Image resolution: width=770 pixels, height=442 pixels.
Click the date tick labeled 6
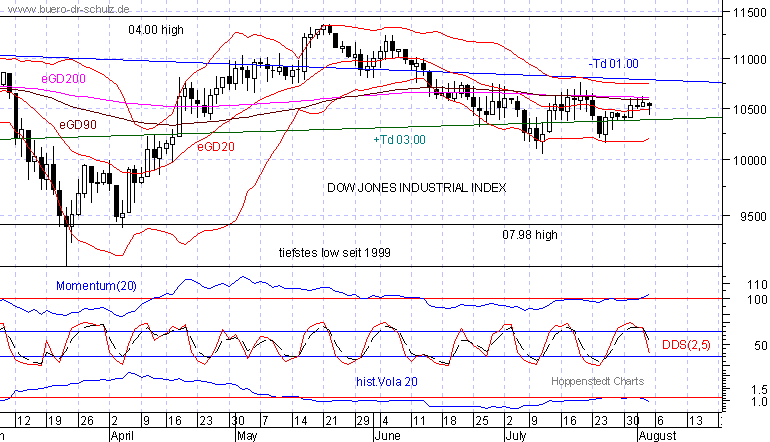(x=660, y=421)
